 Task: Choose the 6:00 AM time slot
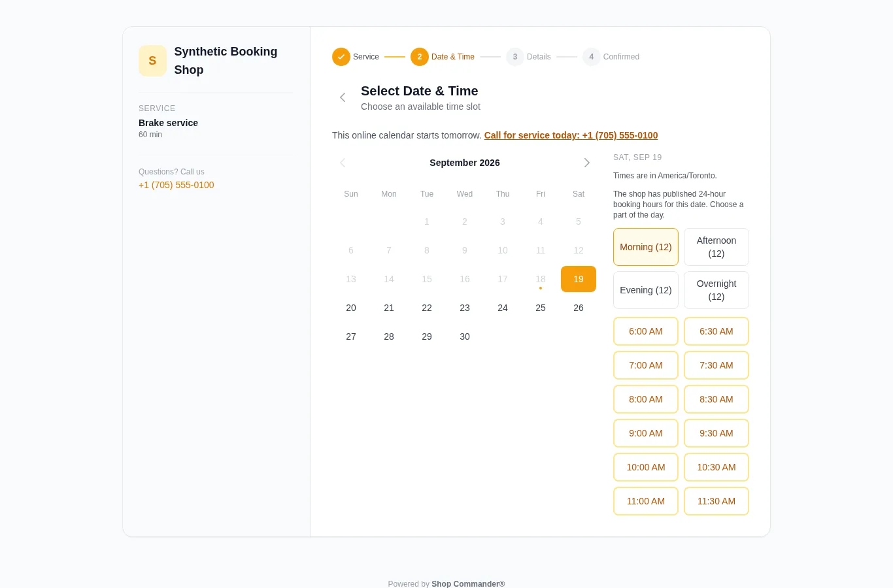click(x=646, y=331)
